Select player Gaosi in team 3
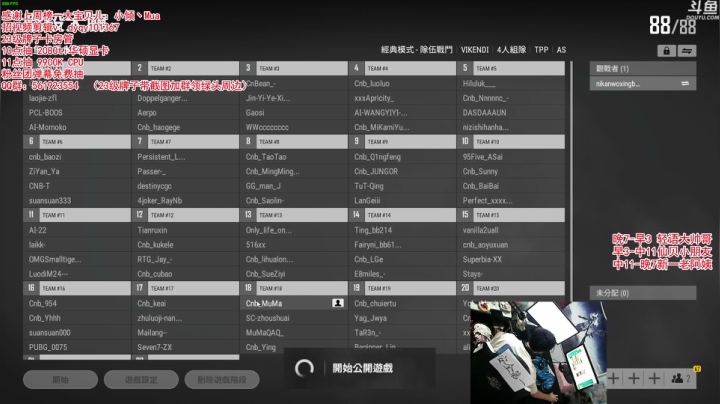 (294, 112)
